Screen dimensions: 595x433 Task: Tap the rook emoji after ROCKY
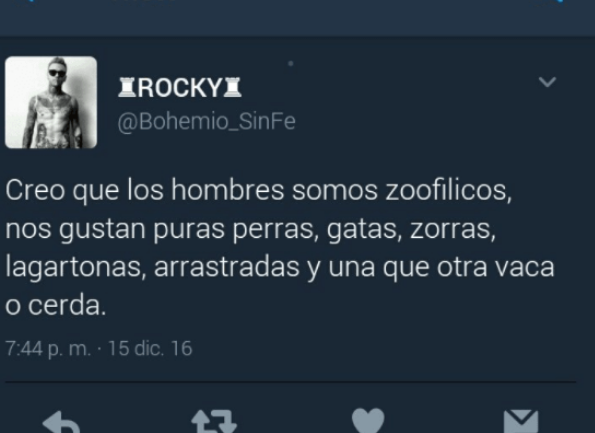232,88
